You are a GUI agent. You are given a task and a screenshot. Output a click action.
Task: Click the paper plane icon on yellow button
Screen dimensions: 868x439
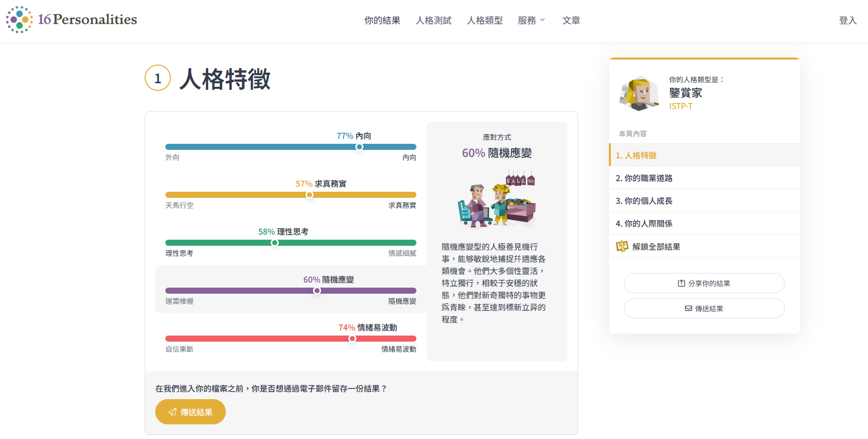click(172, 412)
